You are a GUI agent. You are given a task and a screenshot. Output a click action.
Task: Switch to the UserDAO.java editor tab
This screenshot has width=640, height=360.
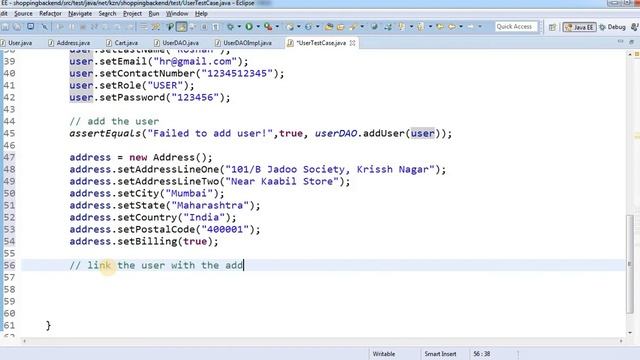(x=177, y=43)
